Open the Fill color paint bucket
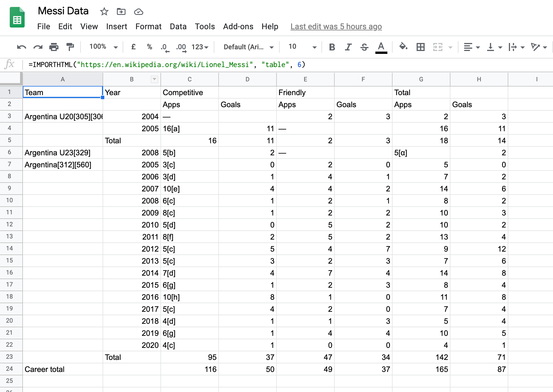 coord(403,47)
